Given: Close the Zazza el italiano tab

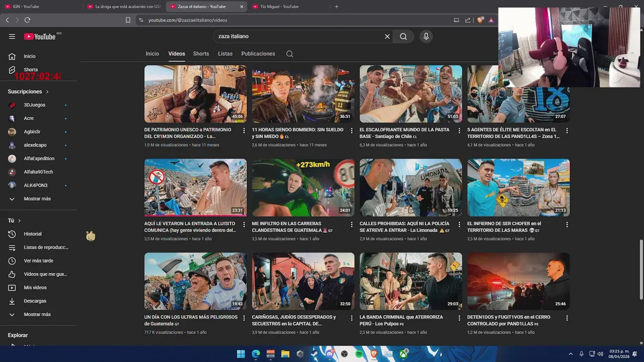Looking at the screenshot, I should point(242,7).
